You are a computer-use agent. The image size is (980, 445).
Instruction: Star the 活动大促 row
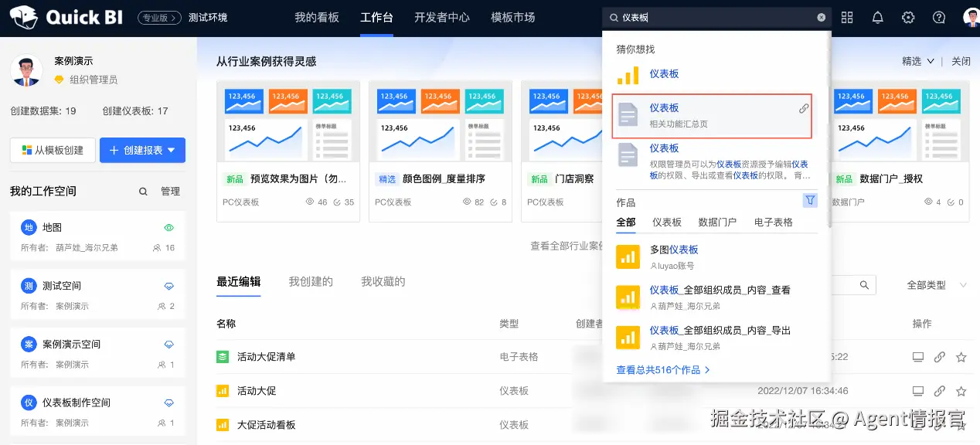tap(961, 391)
